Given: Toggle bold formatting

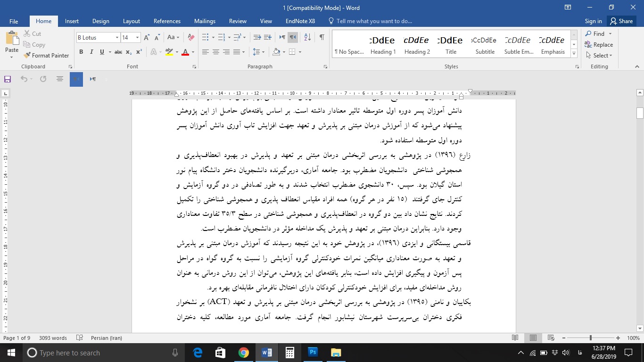Looking at the screenshot, I should tap(81, 52).
